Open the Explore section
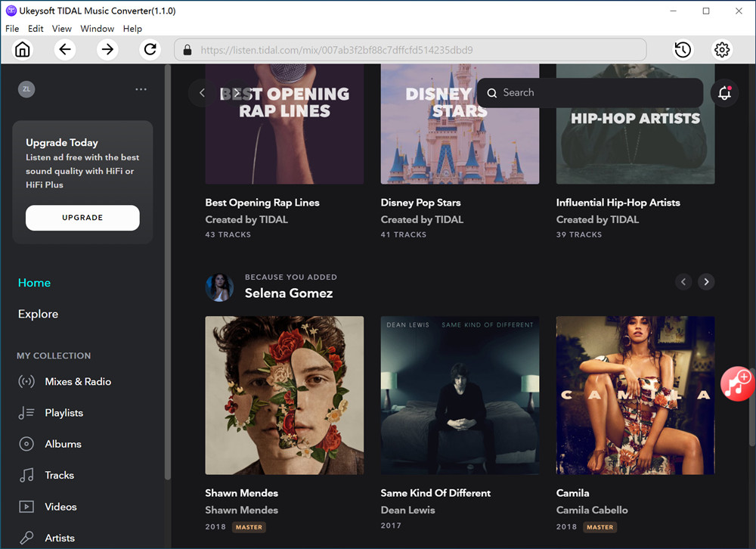Image resolution: width=756 pixels, height=549 pixels. pos(38,314)
